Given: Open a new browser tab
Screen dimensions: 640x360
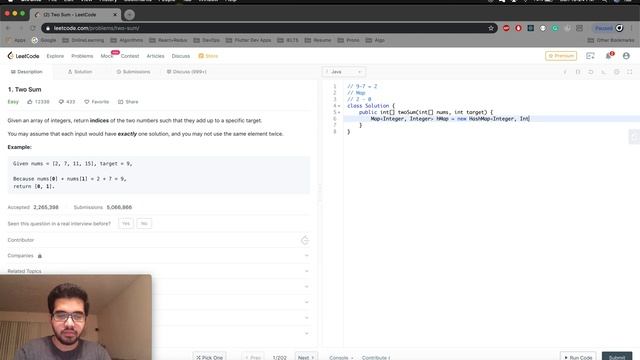Looking at the screenshot, I should pos(129,15).
